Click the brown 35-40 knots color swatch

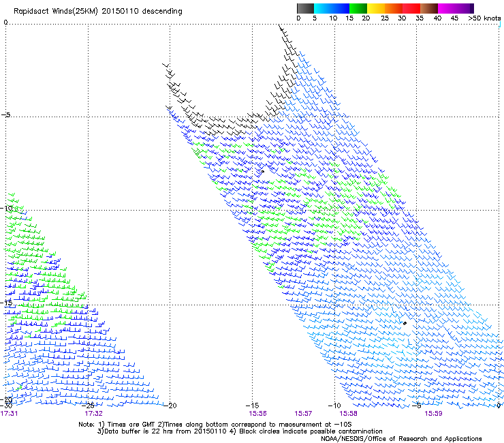(x=429, y=8)
